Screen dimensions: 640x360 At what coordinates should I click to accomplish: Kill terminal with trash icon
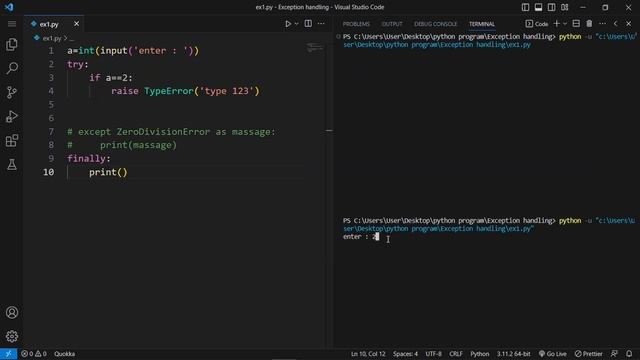click(x=589, y=24)
